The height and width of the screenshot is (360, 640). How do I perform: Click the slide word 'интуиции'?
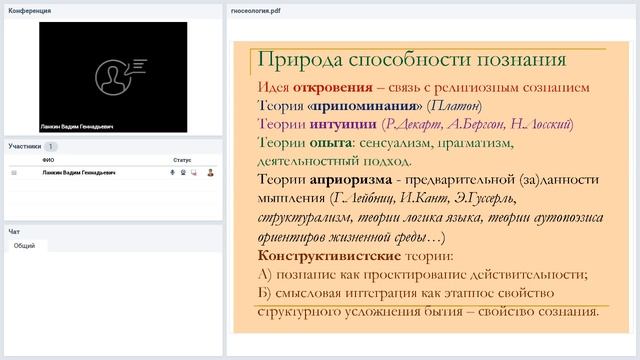point(343,124)
